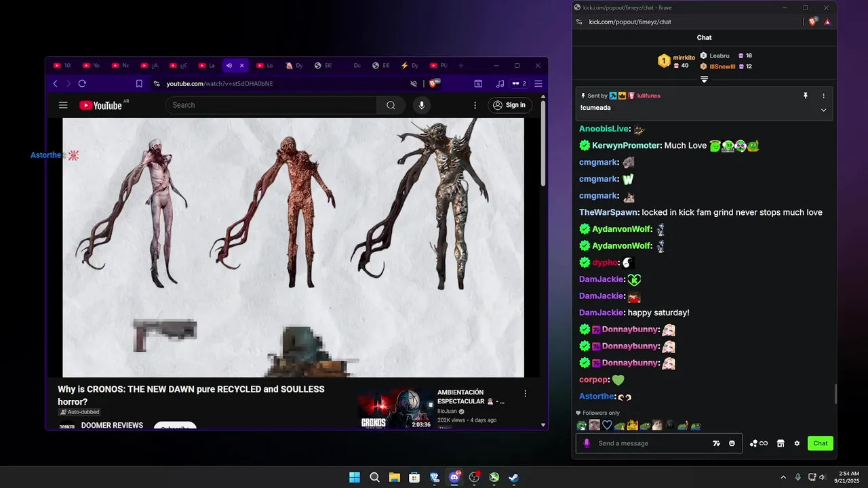Open site settings icon left of youtube.com

click(157, 83)
